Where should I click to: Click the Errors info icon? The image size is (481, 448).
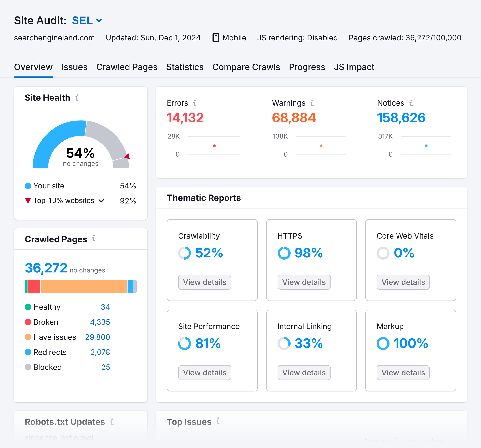tap(195, 103)
